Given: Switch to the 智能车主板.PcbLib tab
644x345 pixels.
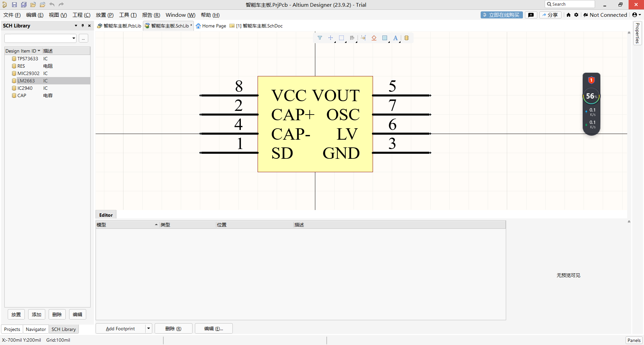Looking at the screenshot, I should [119, 26].
